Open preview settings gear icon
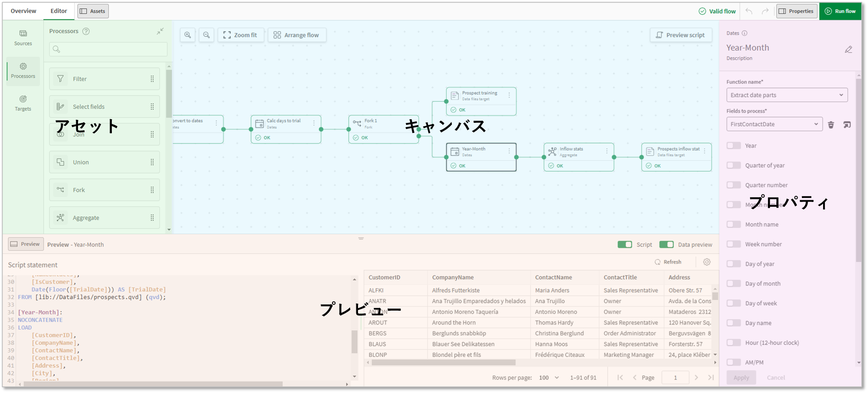The height and width of the screenshot is (393, 868). [707, 262]
